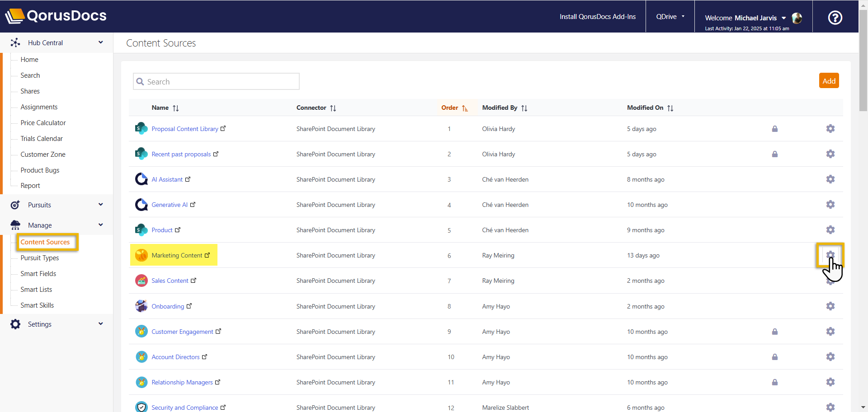Open the Customer Engagement link
The width and height of the screenshot is (868, 412).
point(182,332)
